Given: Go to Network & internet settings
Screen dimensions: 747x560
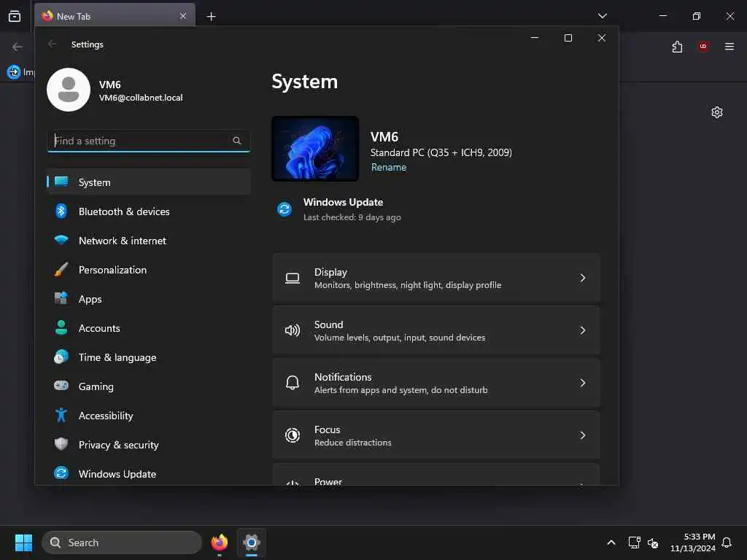Looking at the screenshot, I should coord(149,241).
